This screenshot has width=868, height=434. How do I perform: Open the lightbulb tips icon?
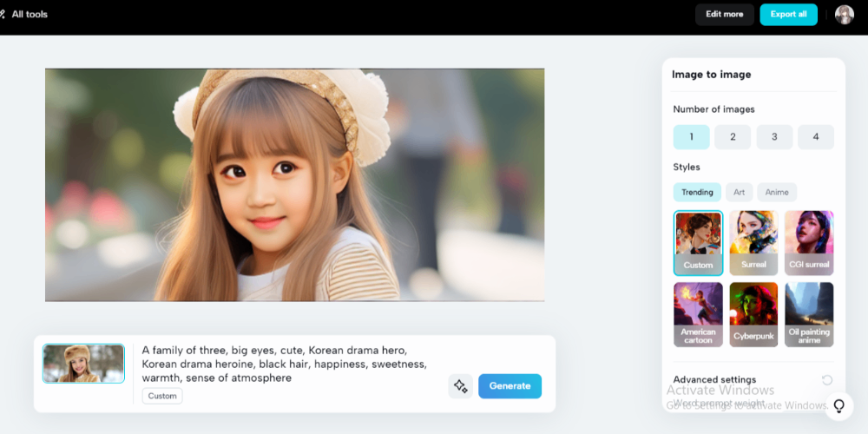[x=839, y=406]
